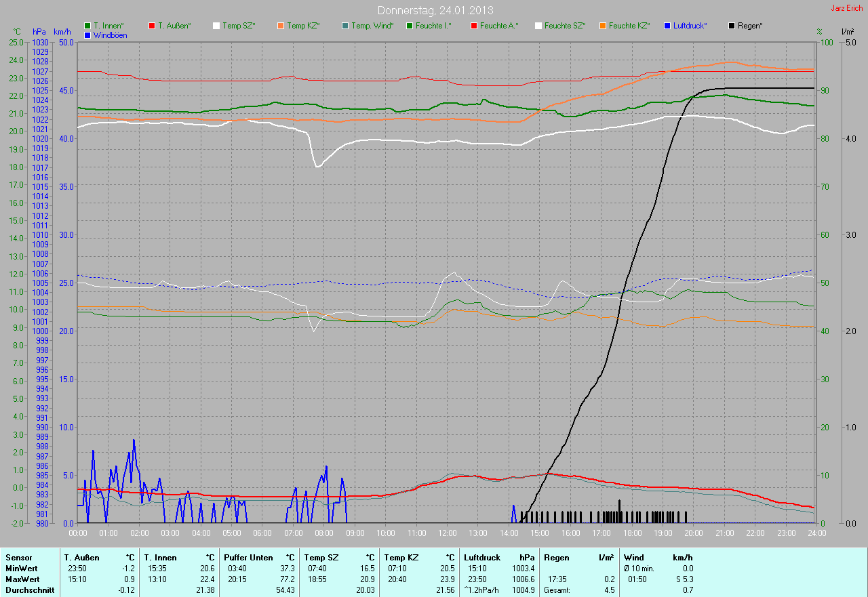Click the T. Innen min time 15:35
868x597 pixels.
click(x=157, y=569)
